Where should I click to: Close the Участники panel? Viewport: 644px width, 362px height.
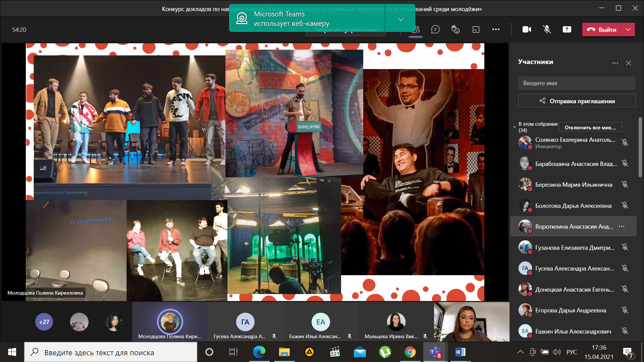(629, 63)
